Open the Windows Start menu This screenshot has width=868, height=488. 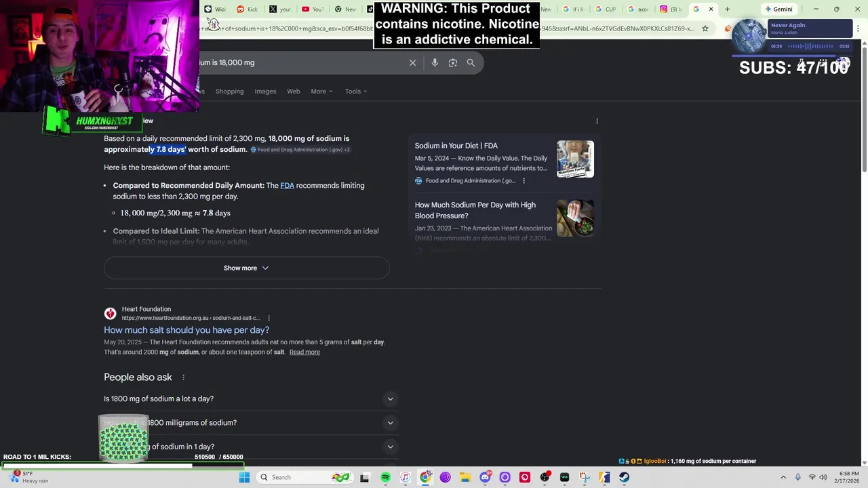[244, 477]
